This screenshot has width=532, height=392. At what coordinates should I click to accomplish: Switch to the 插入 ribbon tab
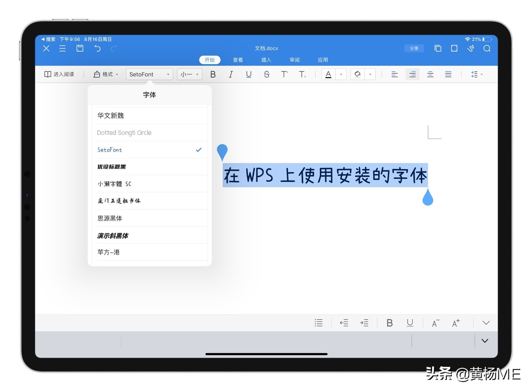click(x=266, y=60)
